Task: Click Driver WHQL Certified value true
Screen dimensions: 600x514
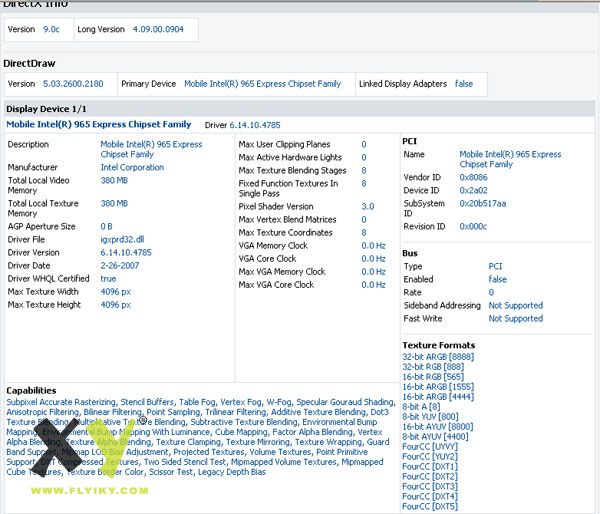Action: click(108, 279)
